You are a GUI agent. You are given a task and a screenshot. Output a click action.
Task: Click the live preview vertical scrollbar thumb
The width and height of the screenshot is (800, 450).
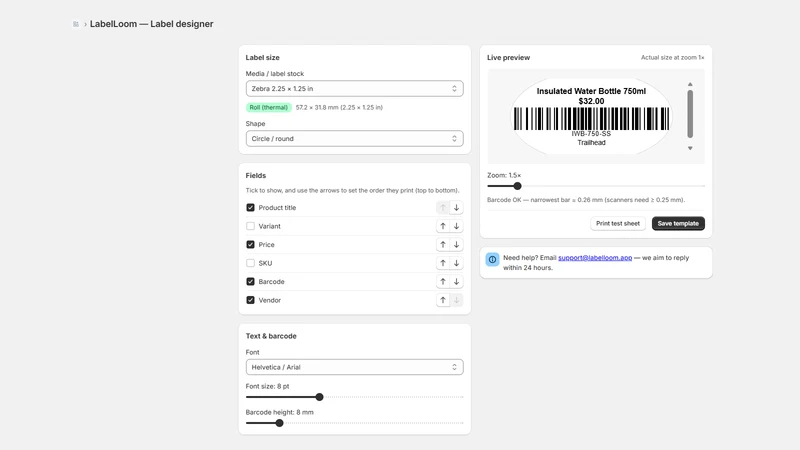point(690,114)
